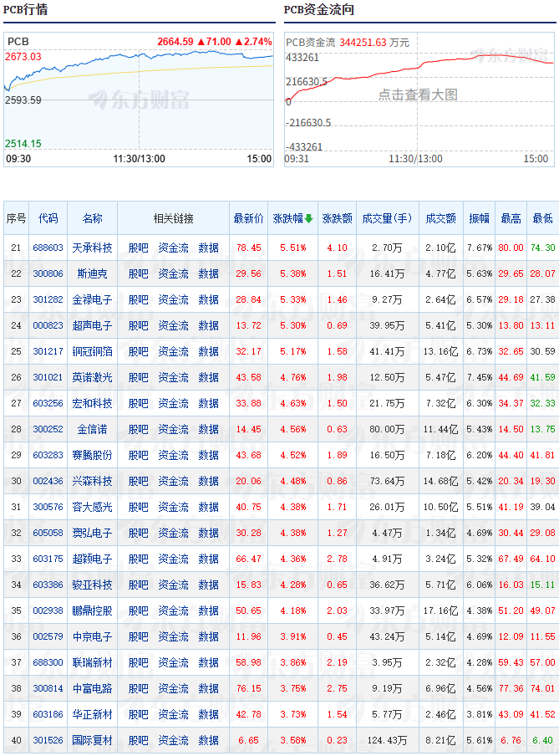
Task: Open 资金流 for 骏亚科技
Action: [x=174, y=585]
